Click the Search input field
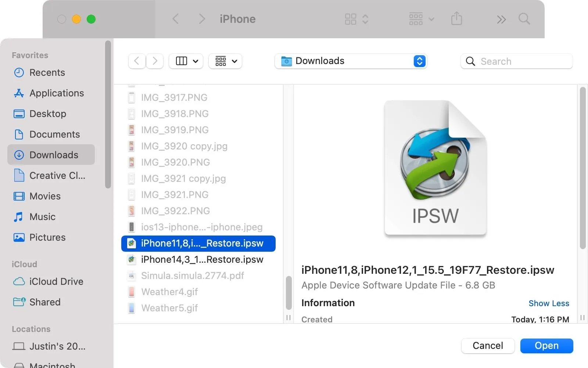The height and width of the screenshot is (368, 588). [516, 61]
